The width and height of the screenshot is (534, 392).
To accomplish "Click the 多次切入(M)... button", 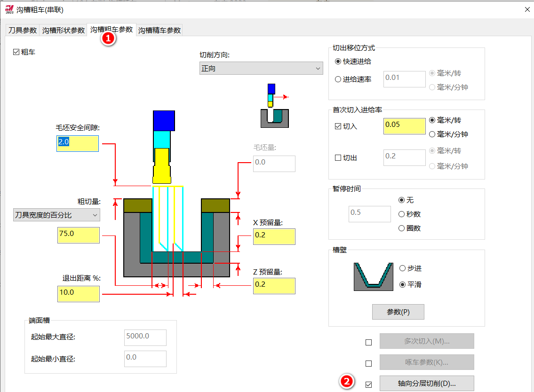I will coord(427,341).
